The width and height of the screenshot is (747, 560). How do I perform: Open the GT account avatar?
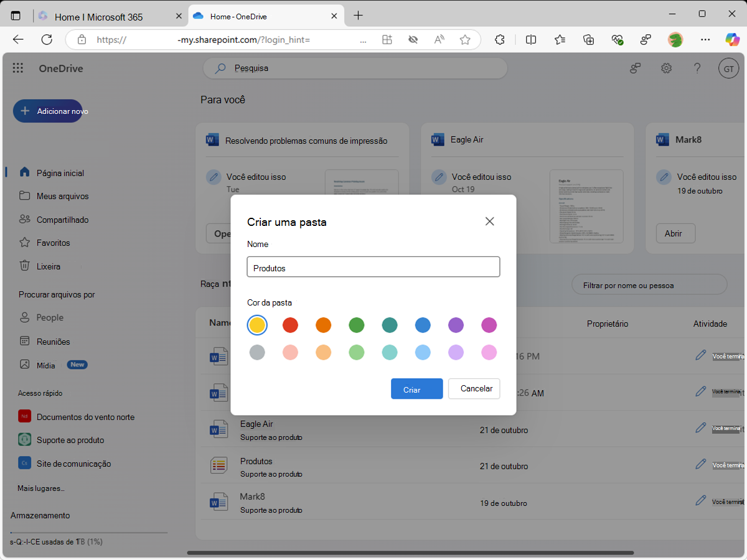pos(728,69)
